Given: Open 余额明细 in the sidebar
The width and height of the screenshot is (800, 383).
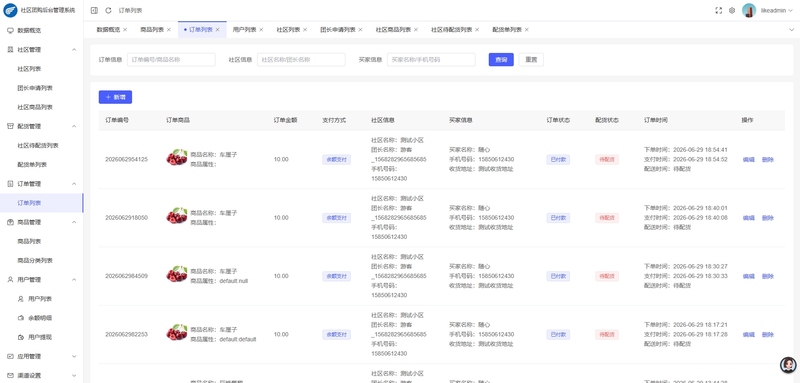Looking at the screenshot, I should coord(41,318).
